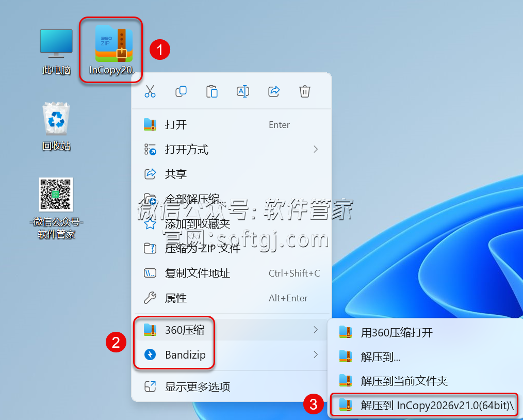Screen dimensions: 523x420
Task: Choose 解压到当前文件夹 in submenu
Action: [426, 381]
